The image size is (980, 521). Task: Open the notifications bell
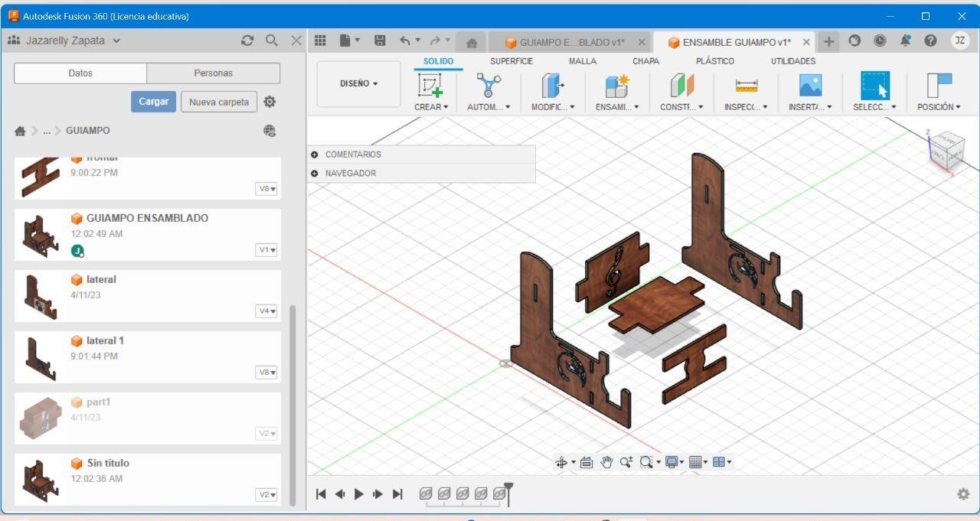click(906, 41)
